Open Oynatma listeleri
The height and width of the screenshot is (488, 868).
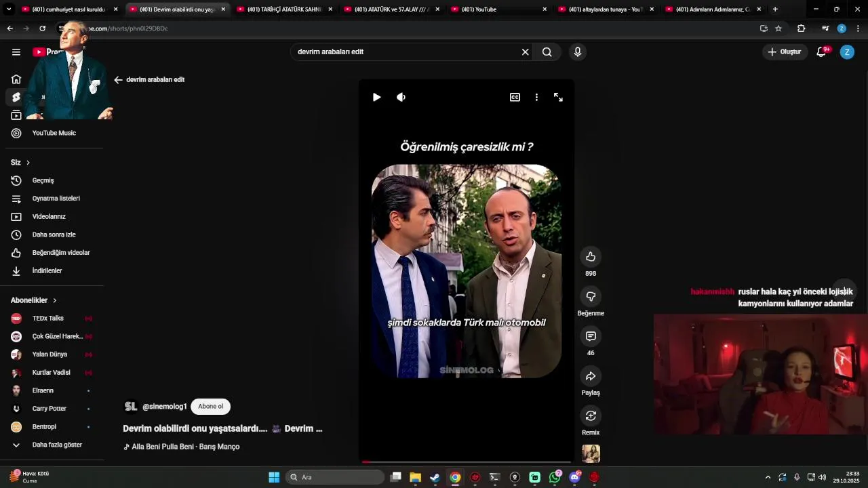(x=54, y=199)
